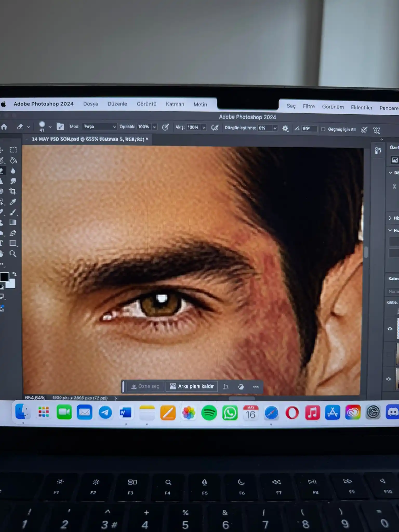This screenshot has height=532, width=399.
Task: Hide the top layer eye icon
Action: pyautogui.click(x=390, y=329)
